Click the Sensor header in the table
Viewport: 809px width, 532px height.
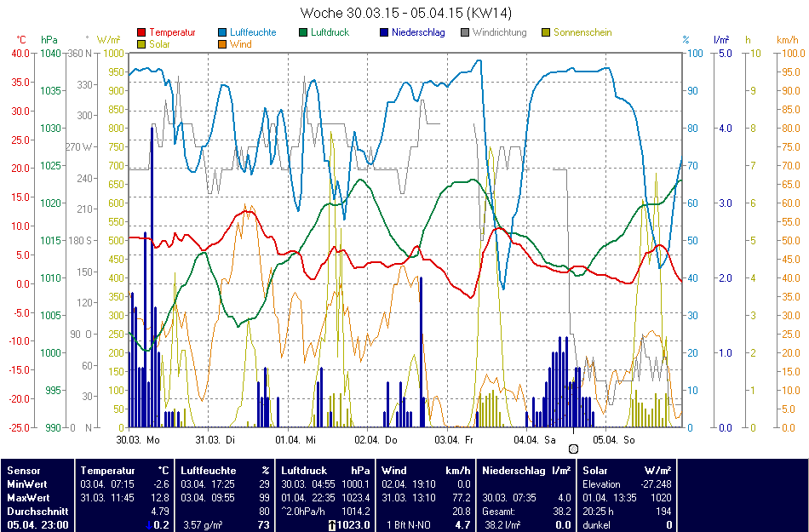pyautogui.click(x=23, y=471)
